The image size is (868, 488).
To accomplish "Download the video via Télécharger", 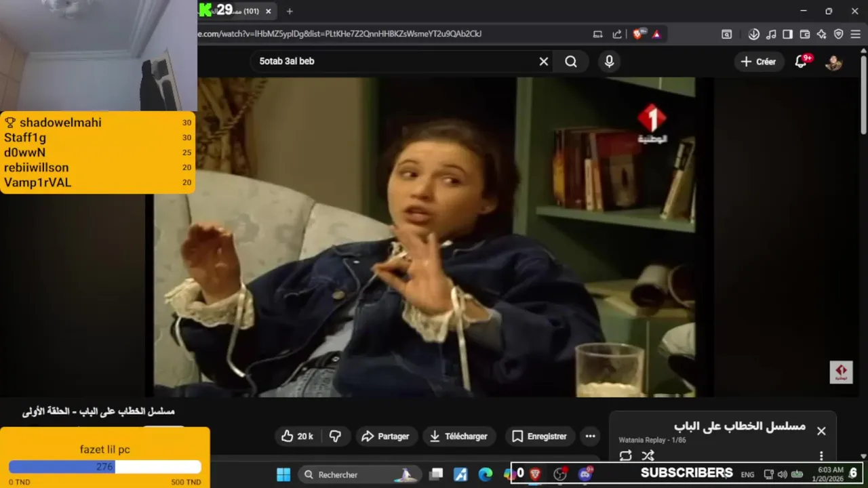I will [x=458, y=436].
